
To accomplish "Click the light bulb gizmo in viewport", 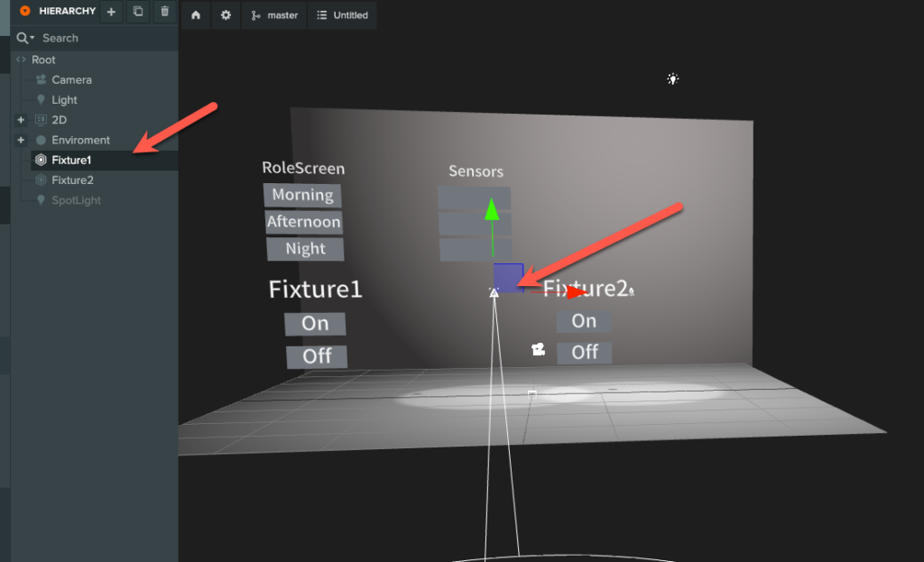I will 672,79.
